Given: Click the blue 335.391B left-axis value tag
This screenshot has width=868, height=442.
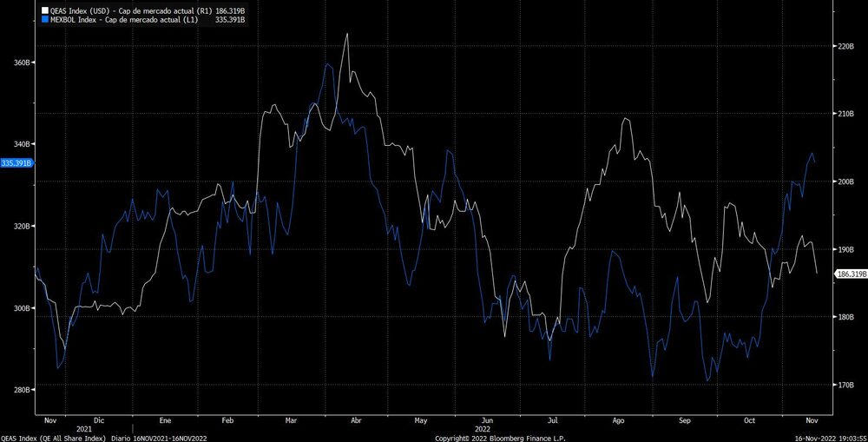Looking at the screenshot, I should point(16,162).
